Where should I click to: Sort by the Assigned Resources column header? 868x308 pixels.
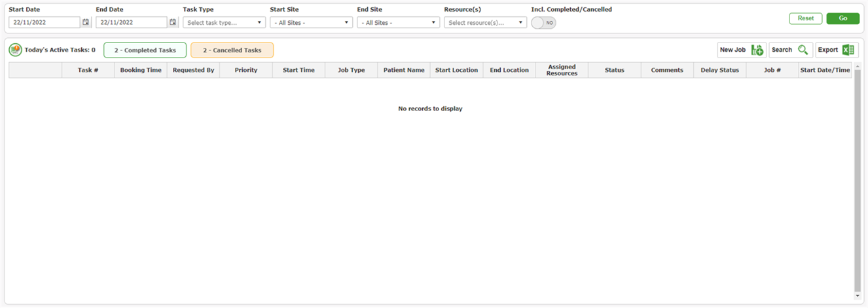pyautogui.click(x=562, y=70)
